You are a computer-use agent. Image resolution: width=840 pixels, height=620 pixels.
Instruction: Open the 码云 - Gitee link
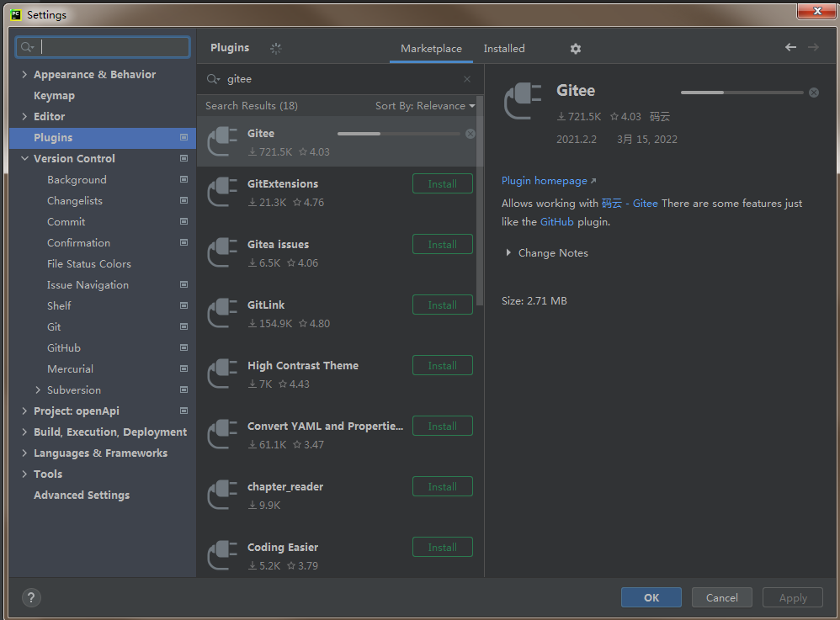pos(630,204)
